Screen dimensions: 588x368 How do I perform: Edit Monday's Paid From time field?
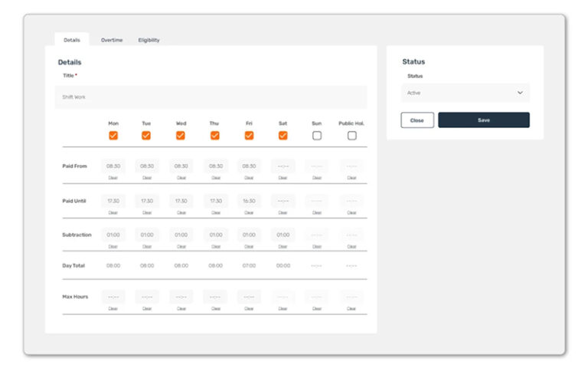[113, 166]
